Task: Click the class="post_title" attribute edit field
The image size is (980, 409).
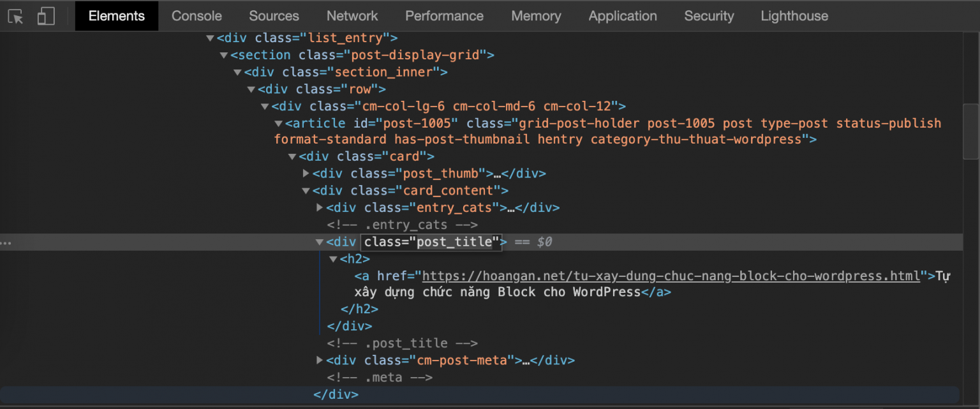Action: [431, 242]
